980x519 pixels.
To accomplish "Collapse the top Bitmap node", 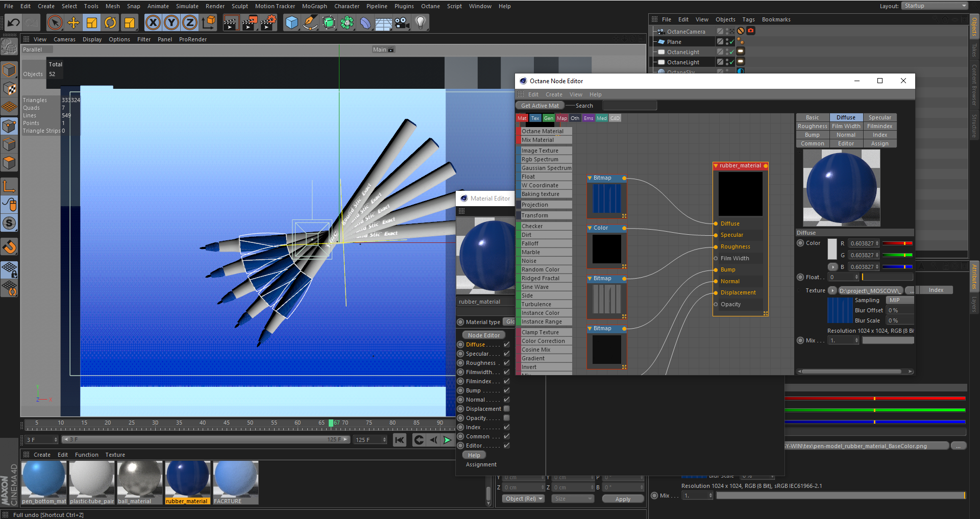I will (590, 178).
